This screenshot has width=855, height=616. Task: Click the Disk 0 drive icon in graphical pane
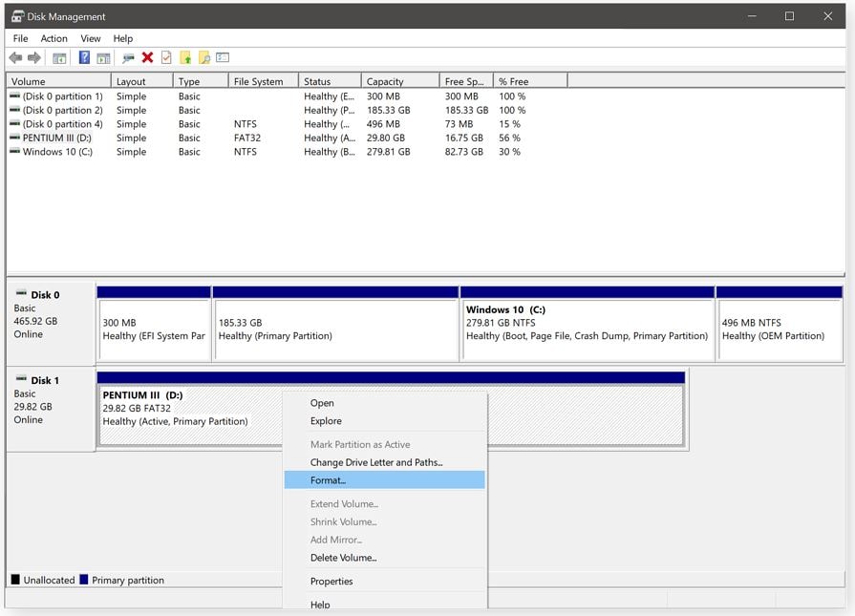[21, 293]
